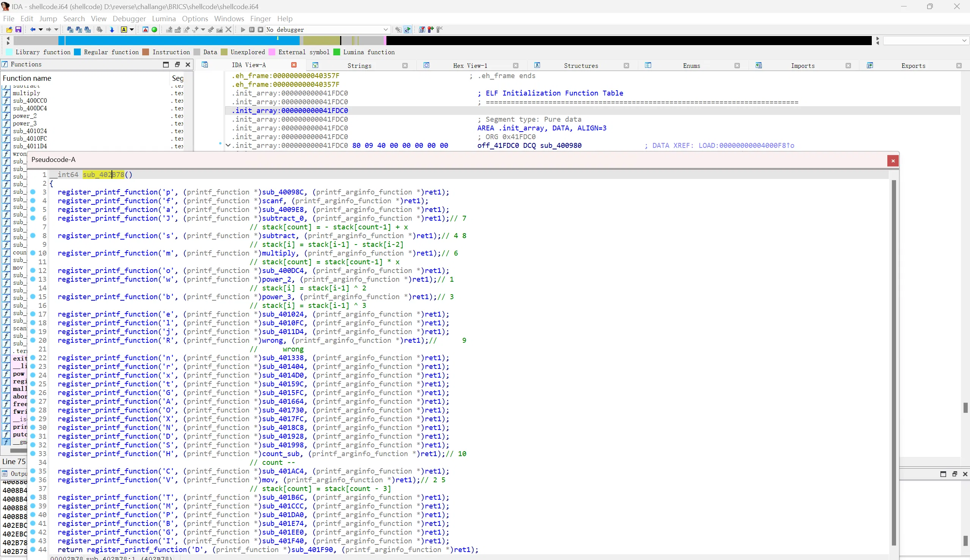Toggle breakpoint dot on pseudocode line 20
970x560 pixels.
click(33, 340)
